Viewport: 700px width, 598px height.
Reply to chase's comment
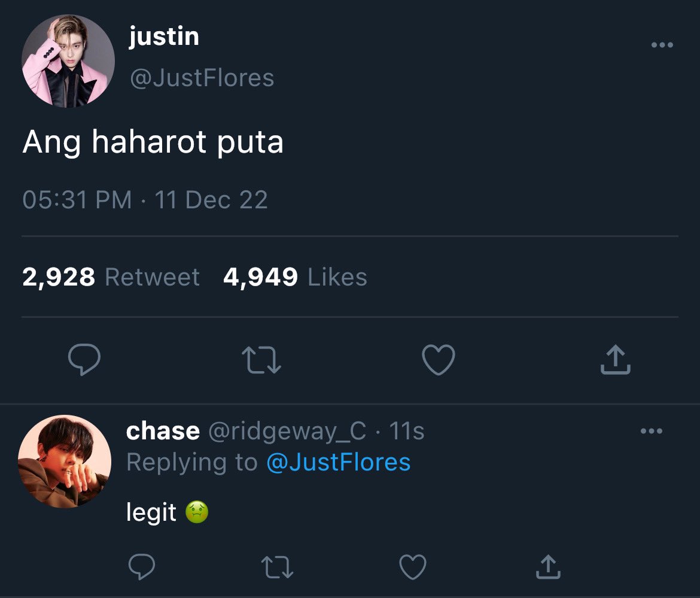142,567
